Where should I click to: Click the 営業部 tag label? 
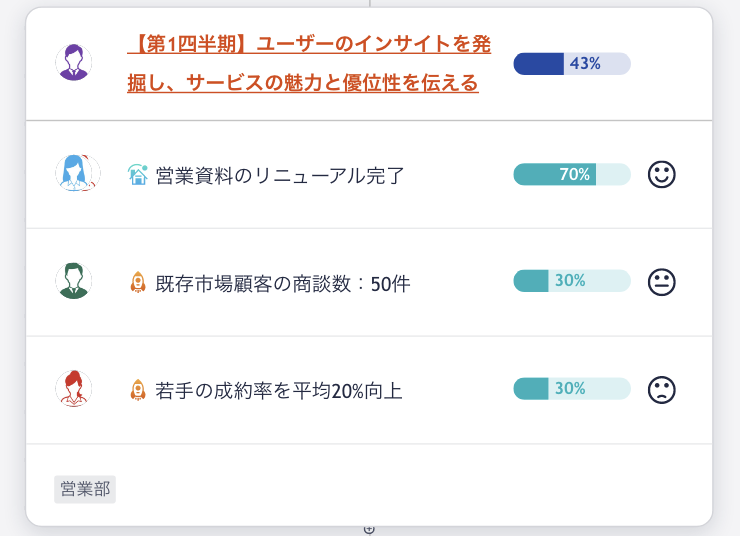point(85,489)
